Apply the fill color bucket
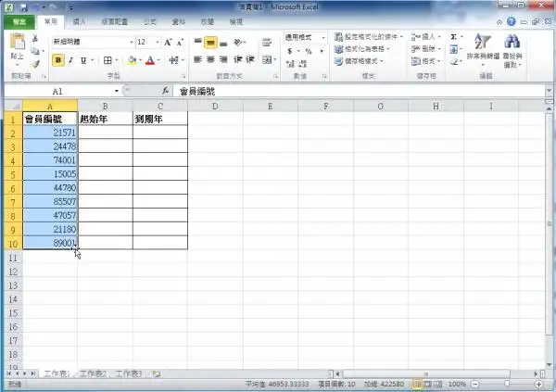The width and height of the screenshot is (556, 392). (132, 60)
